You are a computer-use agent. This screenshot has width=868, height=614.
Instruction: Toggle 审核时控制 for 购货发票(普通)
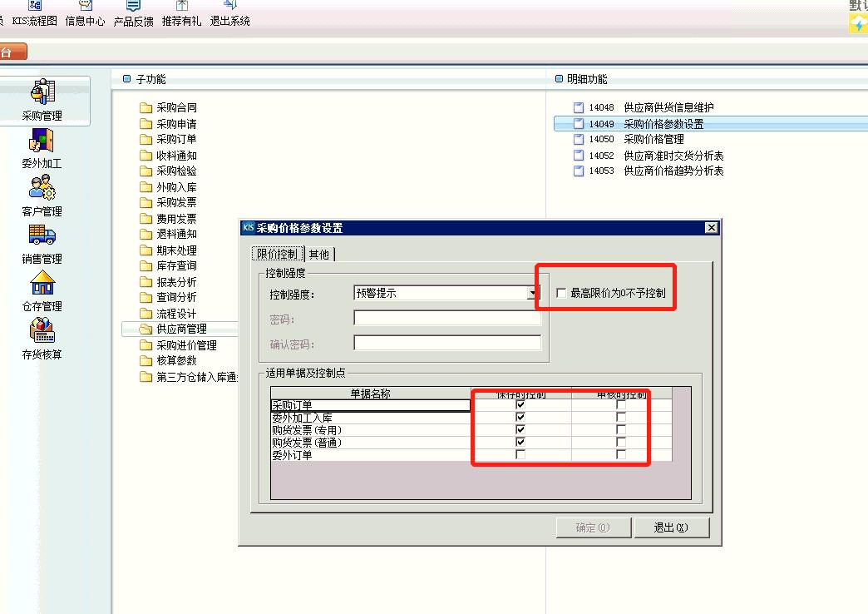click(x=621, y=443)
